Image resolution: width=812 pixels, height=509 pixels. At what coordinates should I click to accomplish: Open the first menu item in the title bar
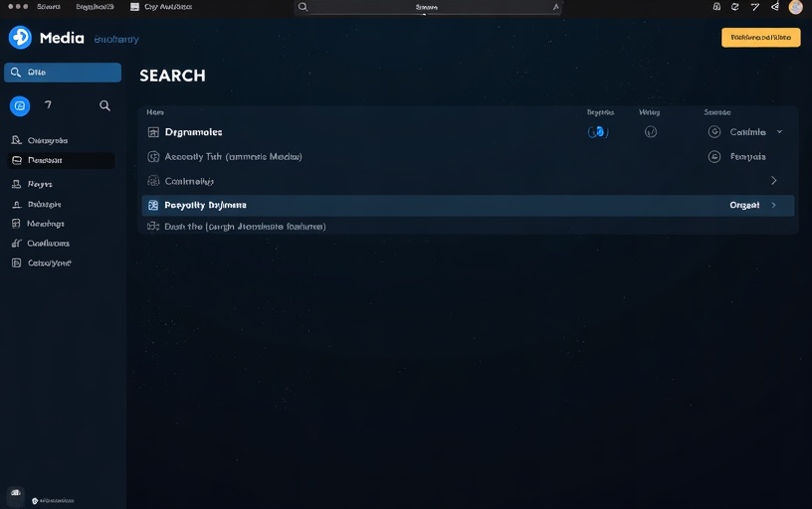click(49, 7)
